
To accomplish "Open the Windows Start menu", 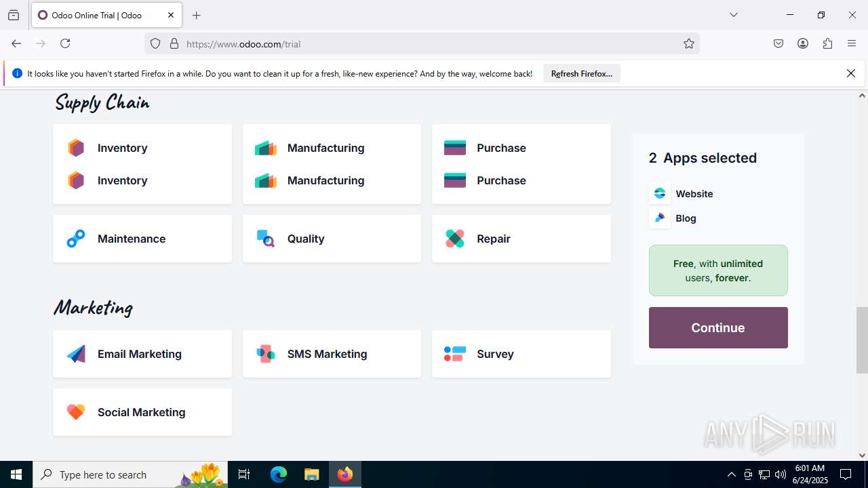I will (x=16, y=474).
